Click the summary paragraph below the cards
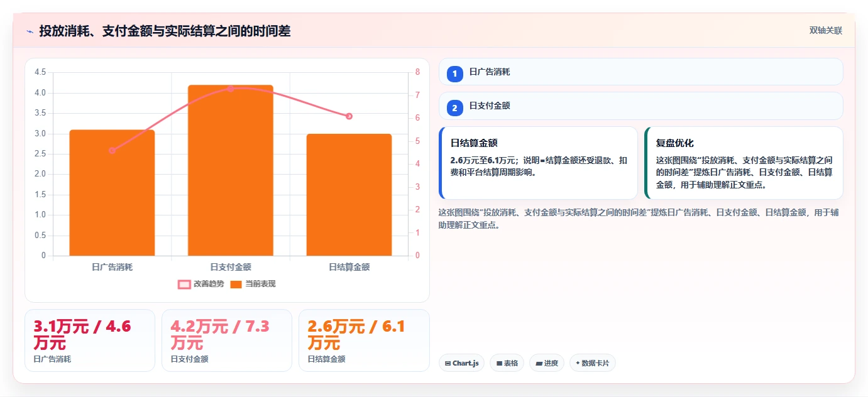The image size is (868, 397). click(639, 219)
